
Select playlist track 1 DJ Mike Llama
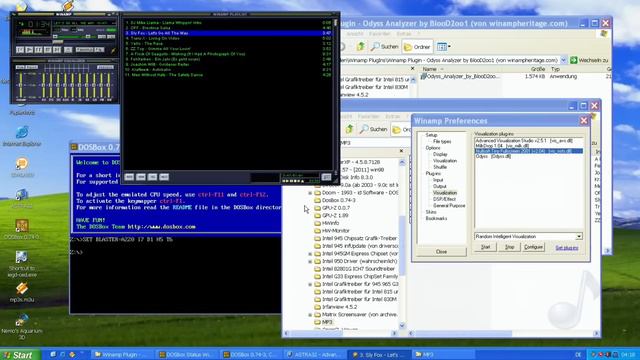pos(228,23)
